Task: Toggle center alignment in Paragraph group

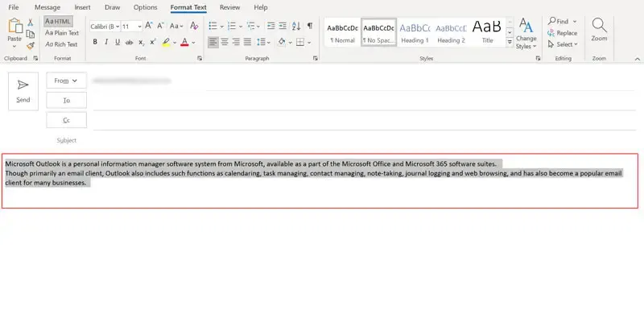Action: (x=225, y=42)
